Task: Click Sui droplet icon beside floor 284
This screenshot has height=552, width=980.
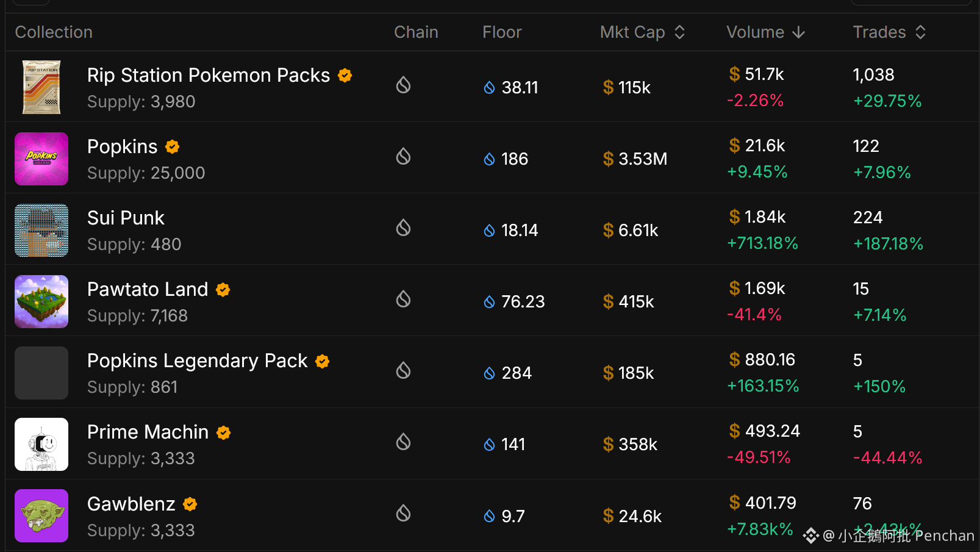Action: tap(489, 373)
